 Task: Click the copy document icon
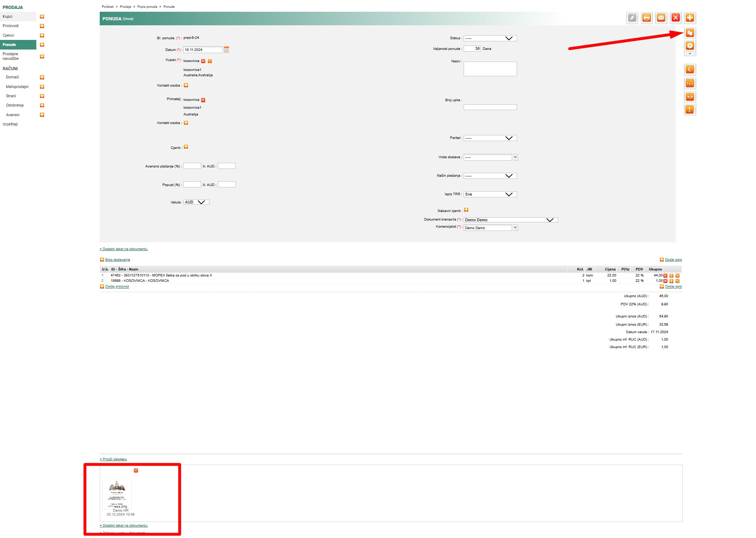click(x=690, y=33)
